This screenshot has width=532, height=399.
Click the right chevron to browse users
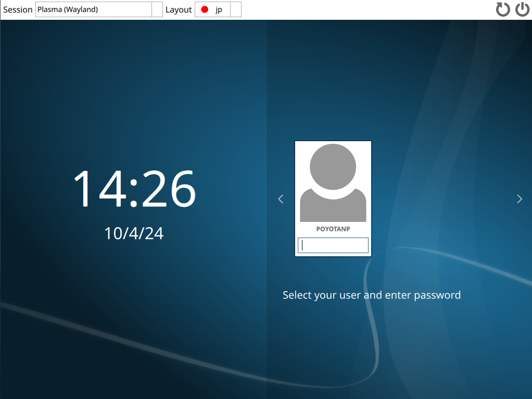coord(519,198)
